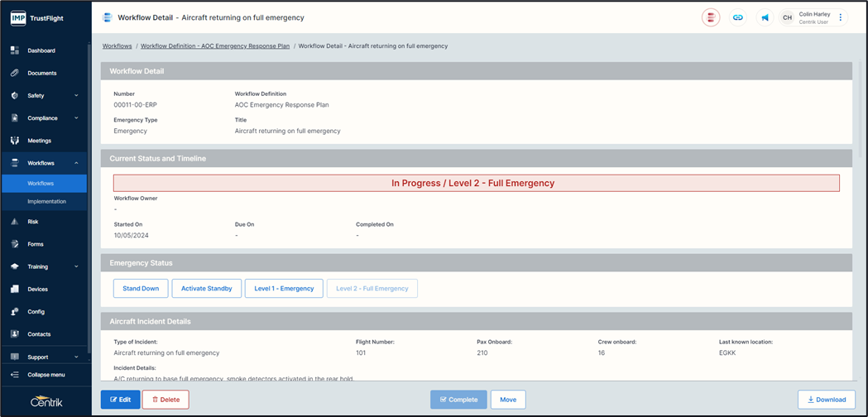Click Collapse menu at sidebar bottom
The height and width of the screenshot is (417, 868).
tap(46, 375)
